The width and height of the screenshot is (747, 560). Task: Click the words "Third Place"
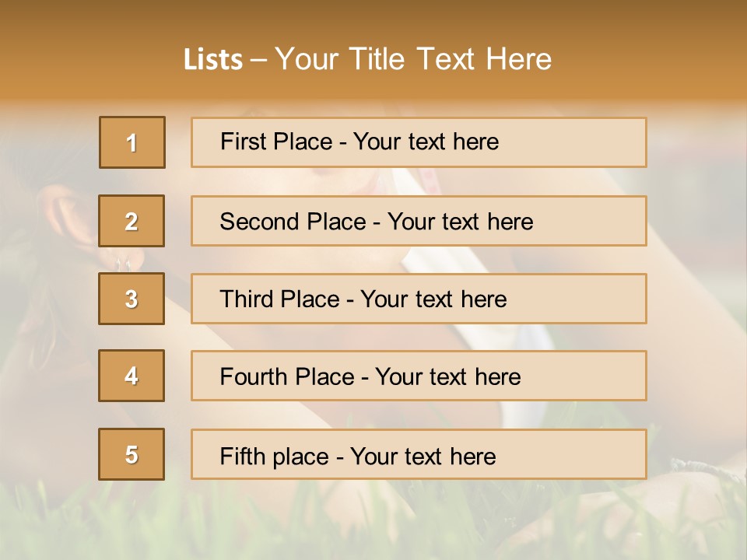(x=280, y=299)
